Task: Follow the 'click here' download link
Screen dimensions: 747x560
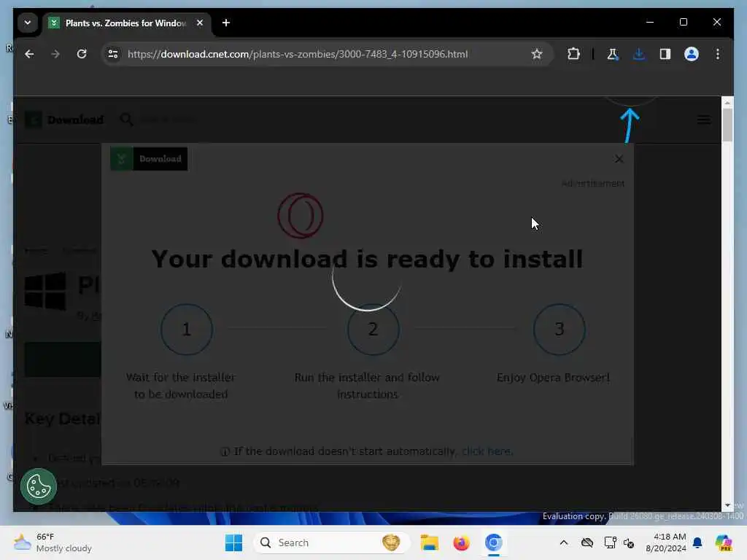Action: click(x=487, y=451)
